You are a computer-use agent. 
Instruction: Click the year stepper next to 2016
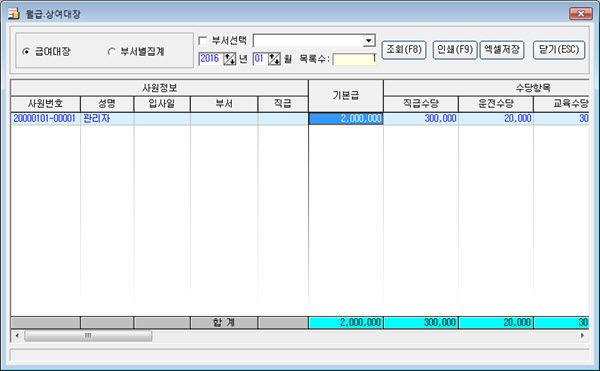230,59
